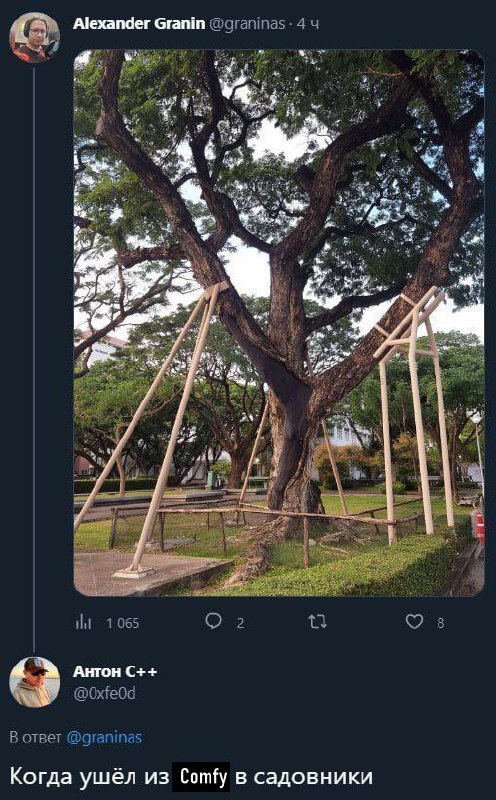
Task: Open the @graninas handle beside the author name
Action: pyautogui.click(x=247, y=24)
